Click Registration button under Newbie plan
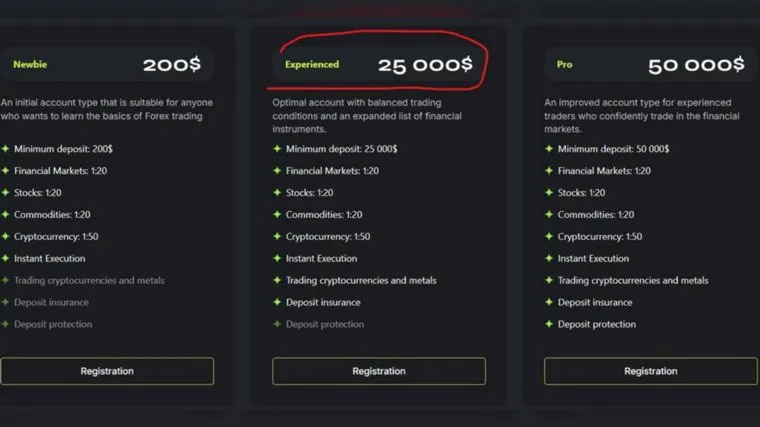Viewport: 760px width, 427px height. 107,371
